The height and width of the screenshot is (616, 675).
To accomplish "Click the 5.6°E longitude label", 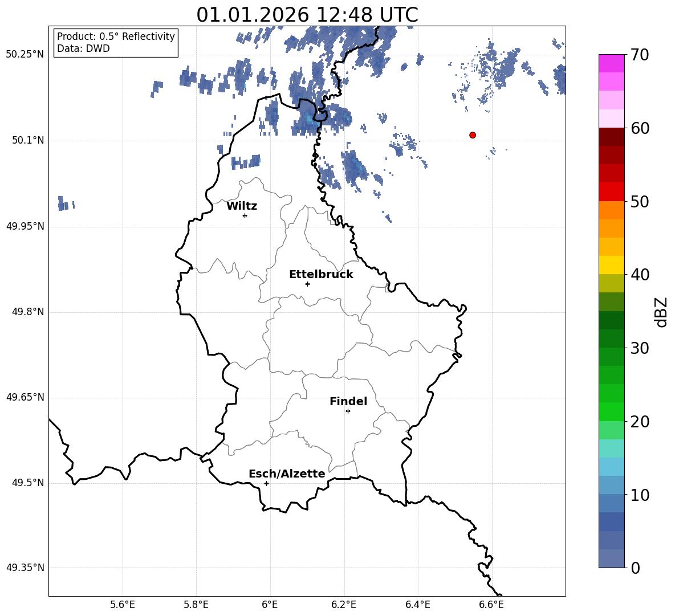I will tap(123, 605).
